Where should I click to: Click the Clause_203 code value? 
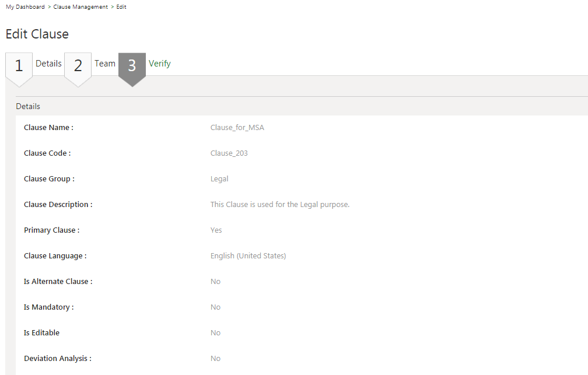click(229, 153)
